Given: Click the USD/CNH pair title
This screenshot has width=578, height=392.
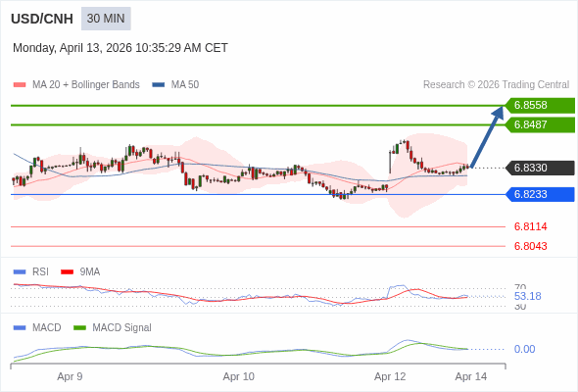Looking at the screenshot, I should pyautogui.click(x=42, y=19).
